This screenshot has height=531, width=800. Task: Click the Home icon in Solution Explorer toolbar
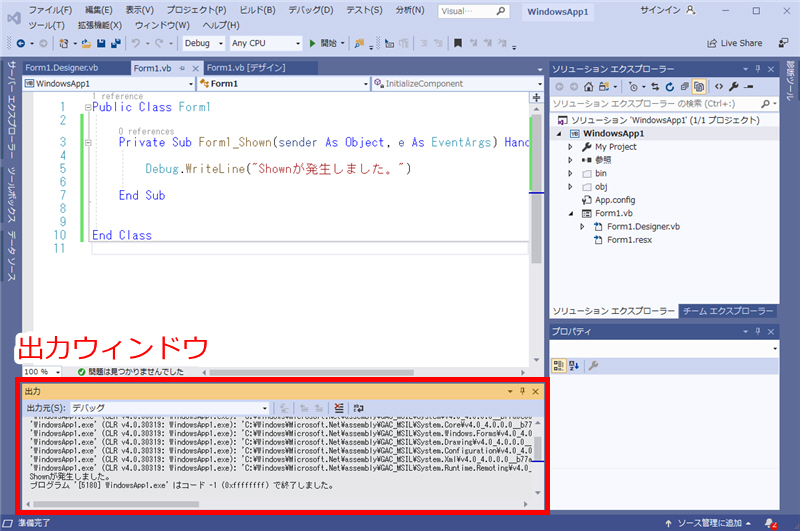point(589,86)
